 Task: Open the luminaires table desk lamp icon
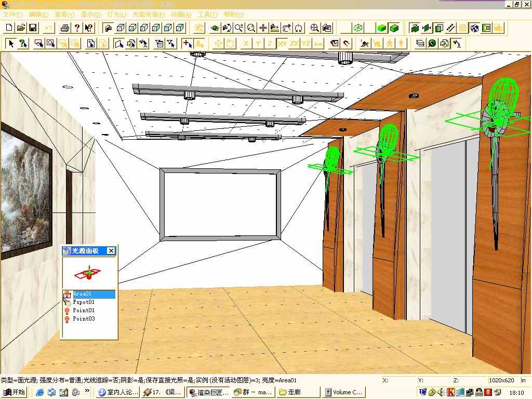point(457,44)
